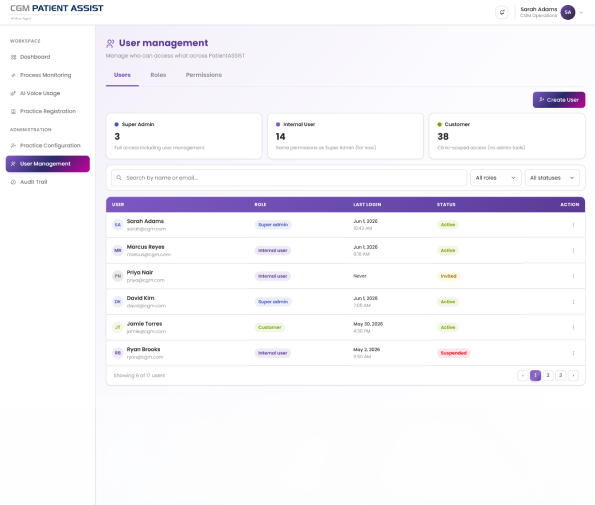This screenshot has width=595, height=505.
Task: Switch to the Permissions tab
Action: click(x=204, y=75)
